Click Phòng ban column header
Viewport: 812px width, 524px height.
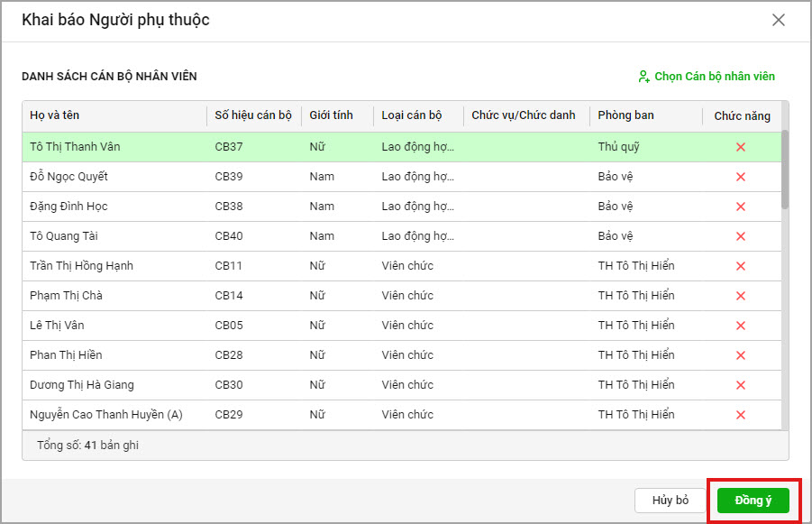pos(625,115)
